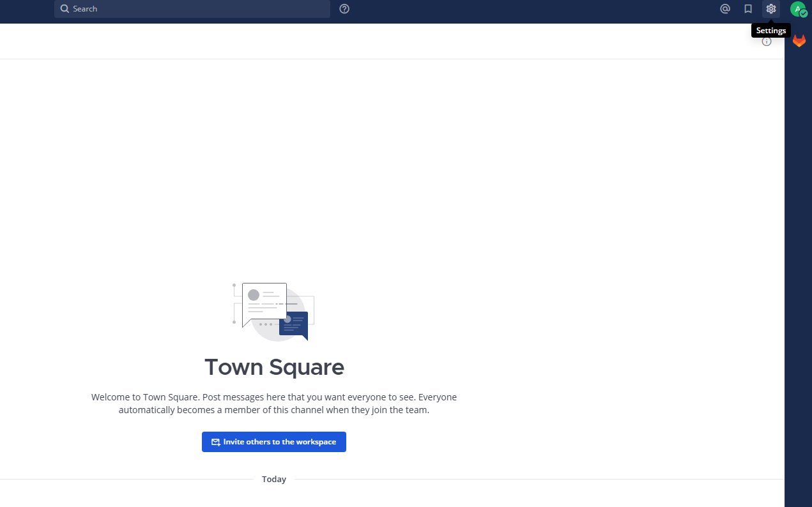Open Saved messages bookmark icon
This screenshot has width=812, height=507.
click(748, 9)
